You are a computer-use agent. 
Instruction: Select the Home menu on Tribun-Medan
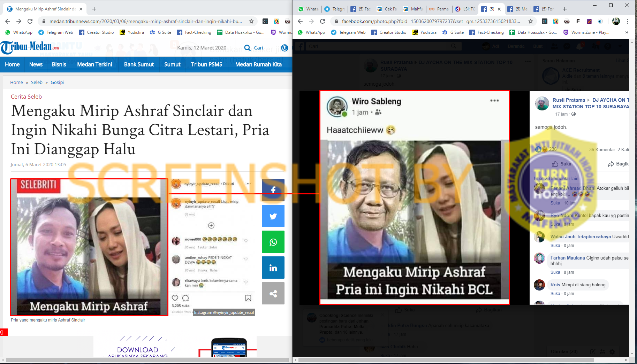click(x=12, y=64)
